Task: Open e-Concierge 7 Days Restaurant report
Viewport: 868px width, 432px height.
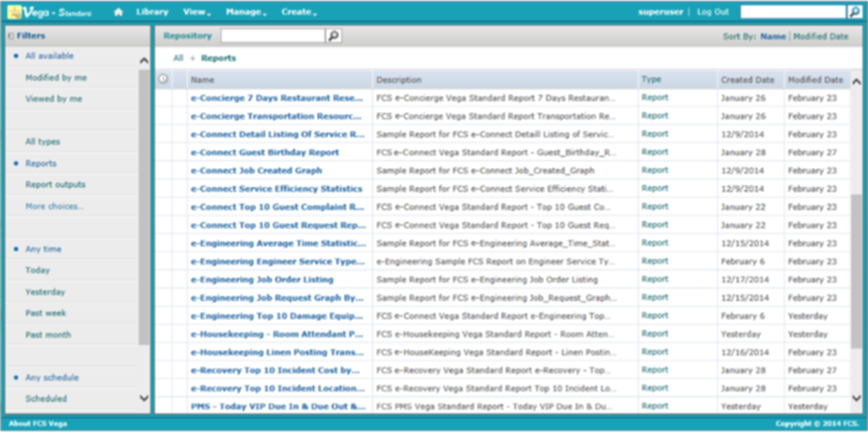Action: 276,98
